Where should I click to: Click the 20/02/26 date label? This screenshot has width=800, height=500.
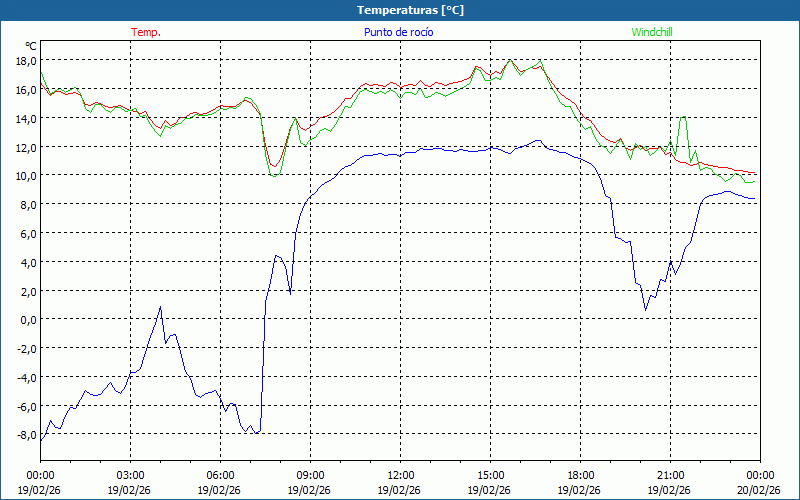(x=759, y=490)
